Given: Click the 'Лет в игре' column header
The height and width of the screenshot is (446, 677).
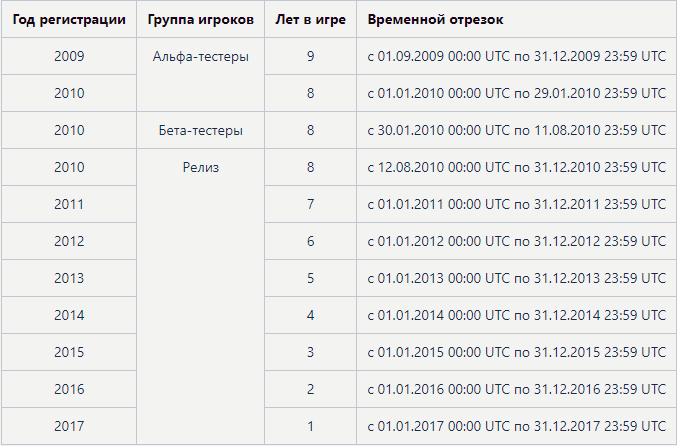Looking at the screenshot, I should [310, 20].
